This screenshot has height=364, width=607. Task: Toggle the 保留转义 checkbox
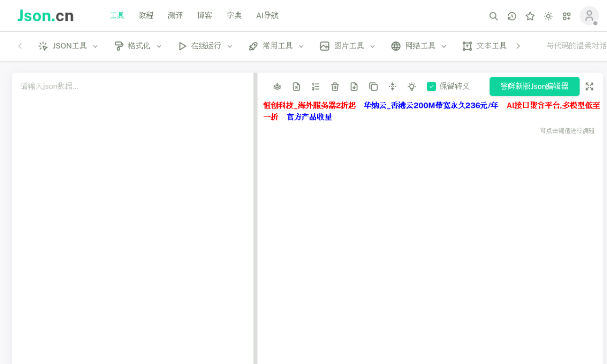431,86
